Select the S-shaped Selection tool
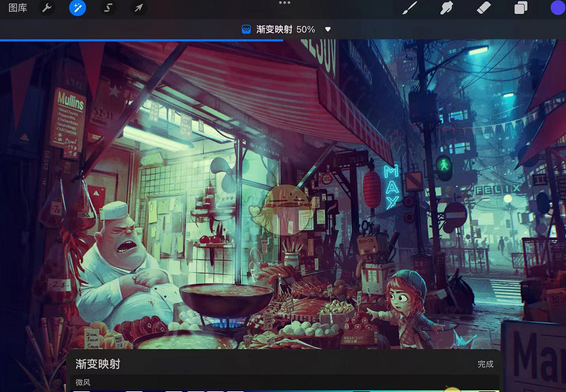The image size is (566, 392). [x=108, y=8]
